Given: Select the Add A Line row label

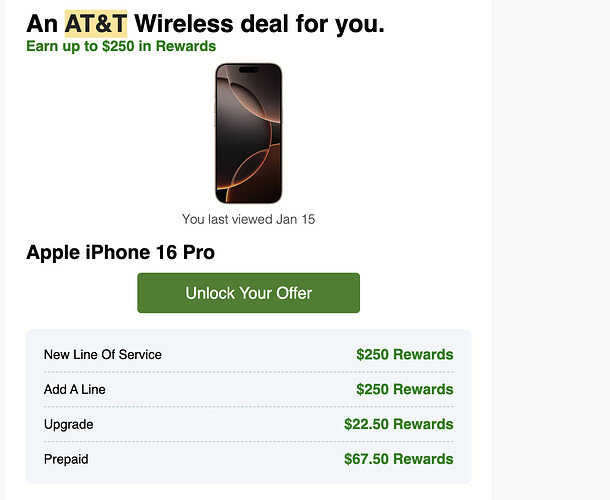Looking at the screenshot, I should (75, 389).
